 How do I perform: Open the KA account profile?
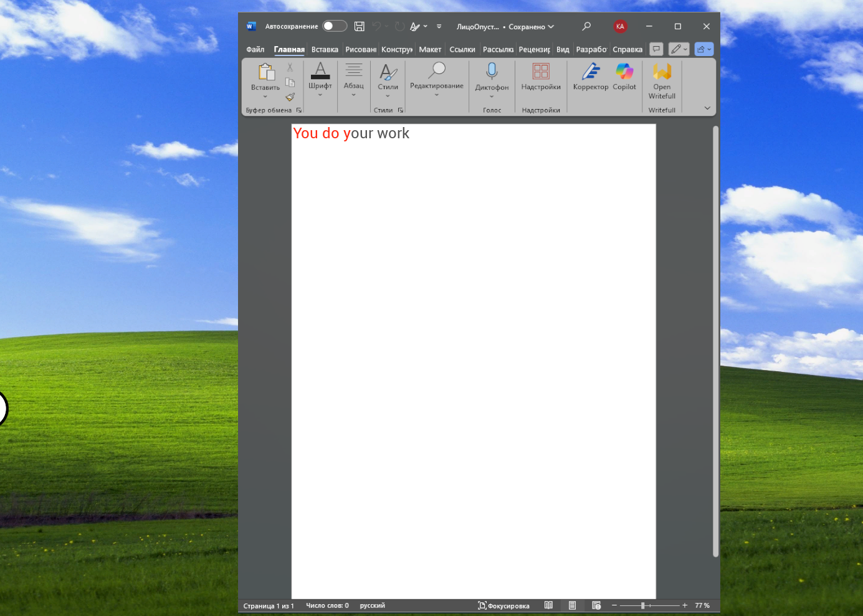click(620, 26)
